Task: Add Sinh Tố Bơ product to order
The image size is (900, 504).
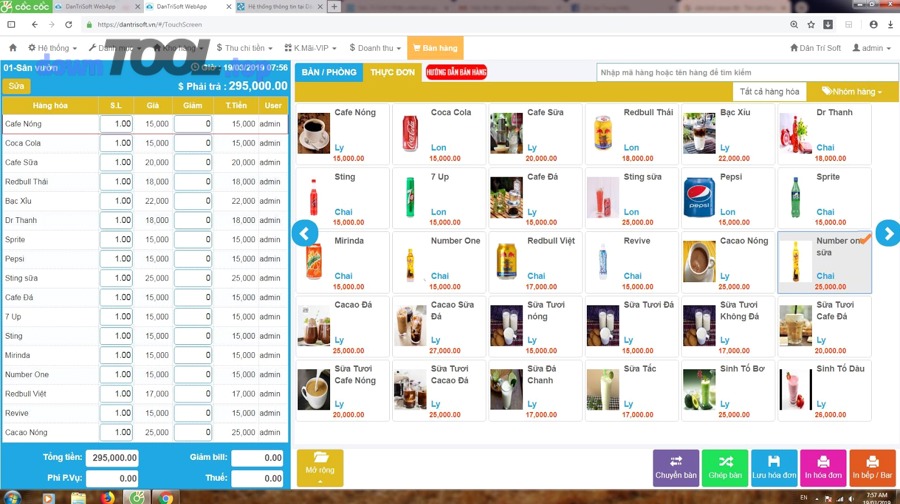Action: point(729,390)
